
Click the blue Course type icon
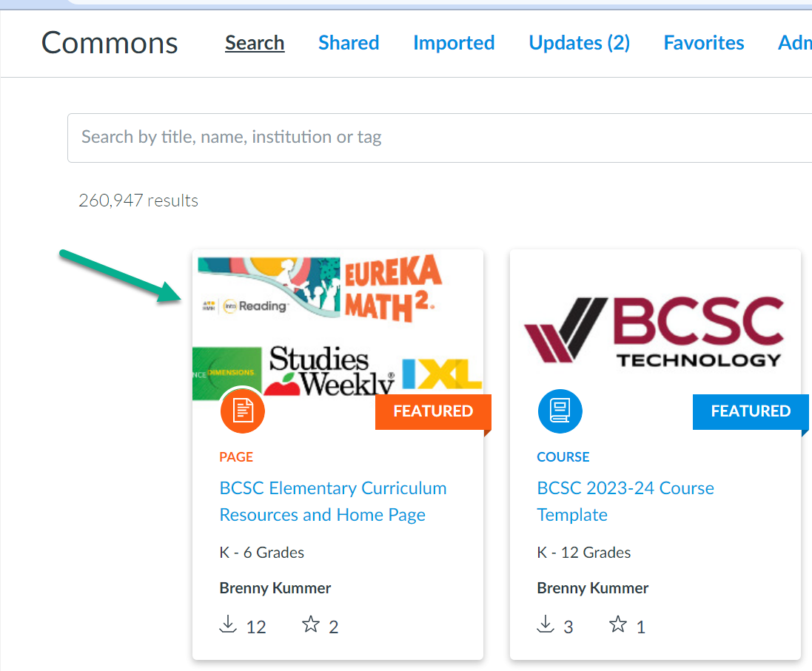(560, 411)
